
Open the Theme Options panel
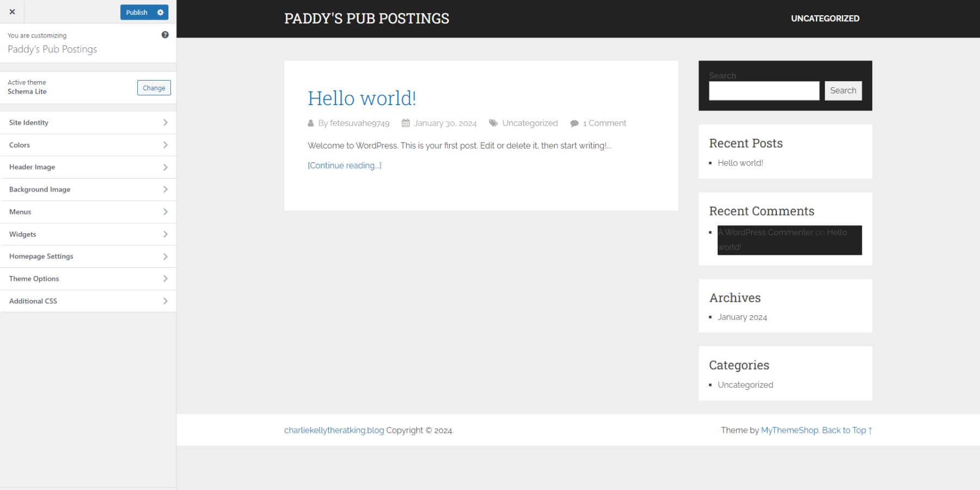[x=88, y=278]
